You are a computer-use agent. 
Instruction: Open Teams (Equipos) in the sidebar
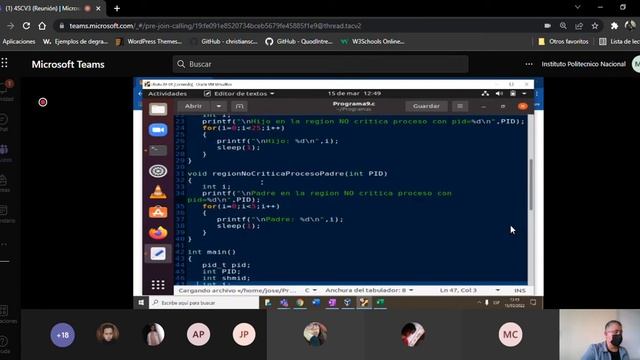click(4, 152)
